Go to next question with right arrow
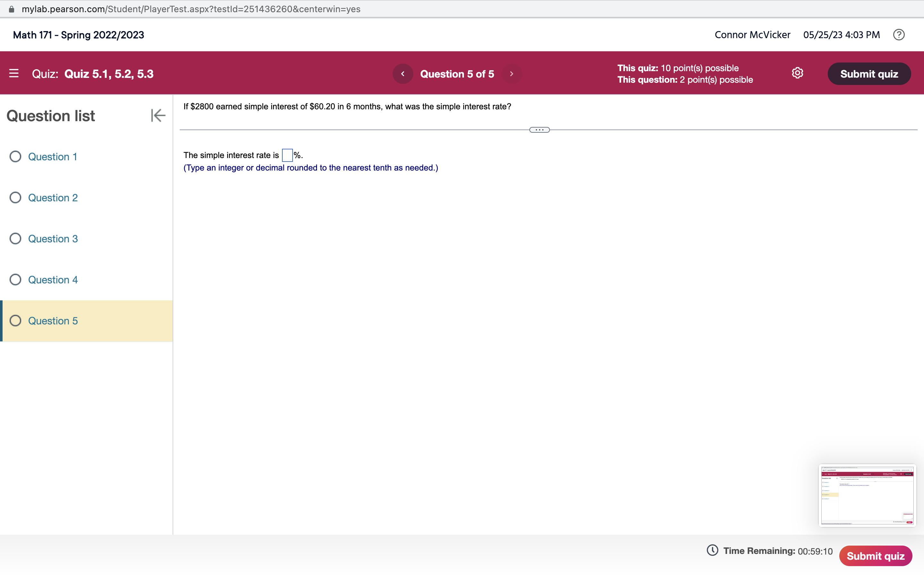 [511, 74]
